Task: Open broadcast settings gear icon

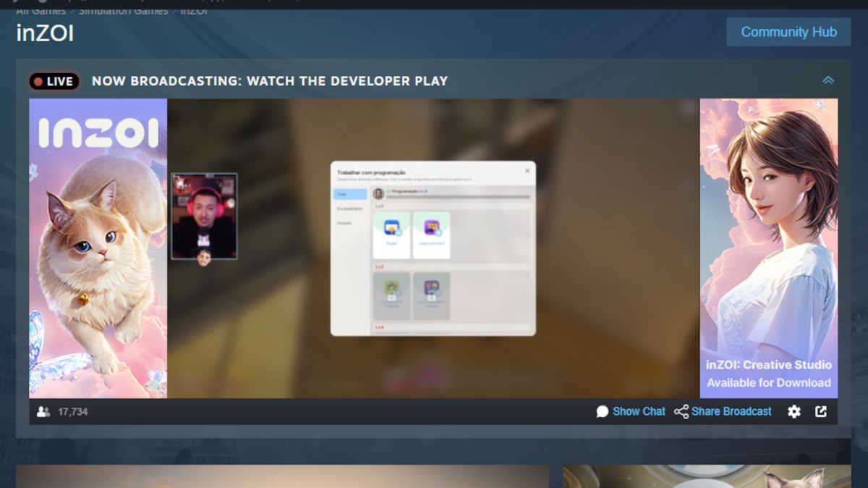Action: click(x=794, y=411)
